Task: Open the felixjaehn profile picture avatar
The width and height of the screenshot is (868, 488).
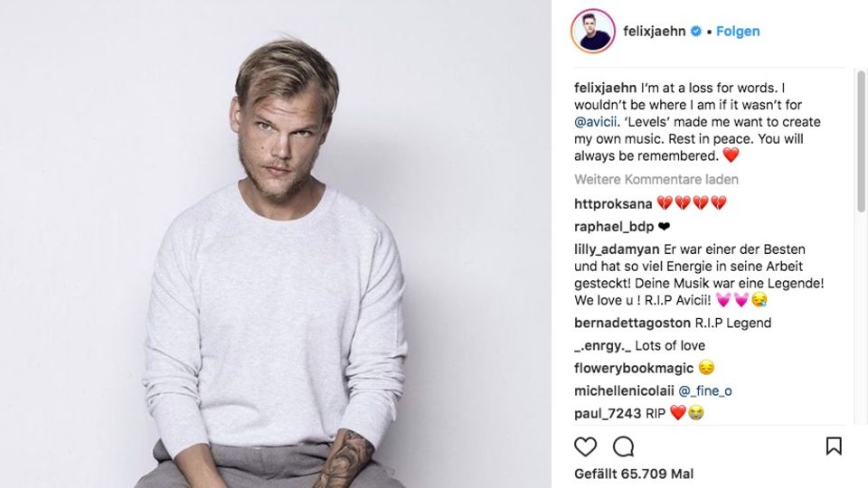Action: (591, 32)
